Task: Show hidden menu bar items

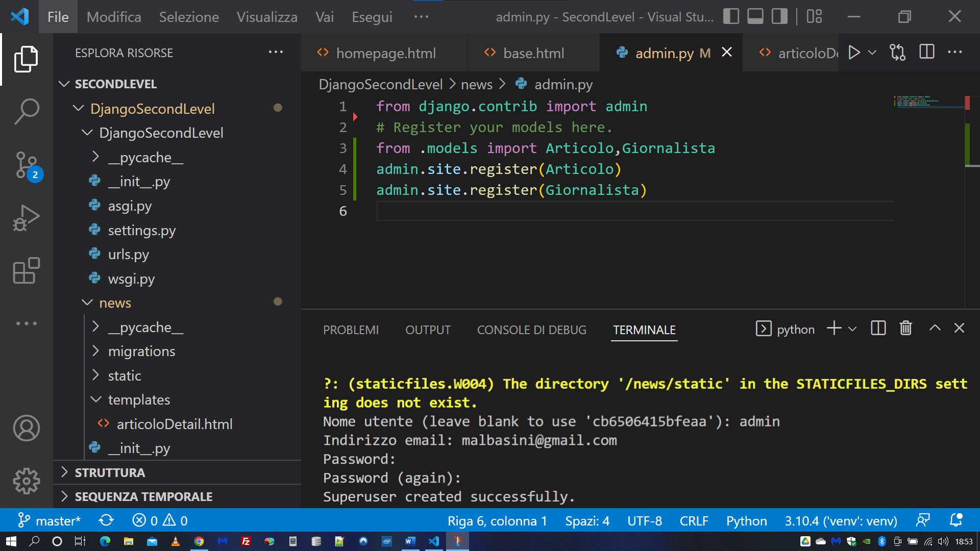Action: tap(421, 17)
